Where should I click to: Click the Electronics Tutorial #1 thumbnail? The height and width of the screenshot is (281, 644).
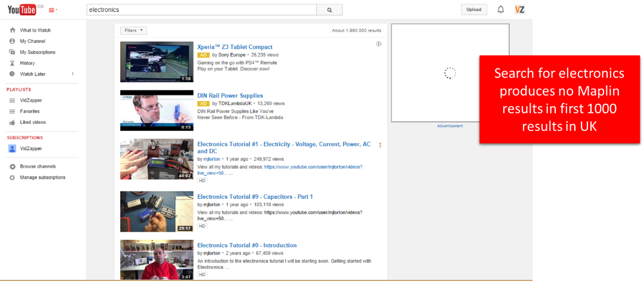pos(157,159)
